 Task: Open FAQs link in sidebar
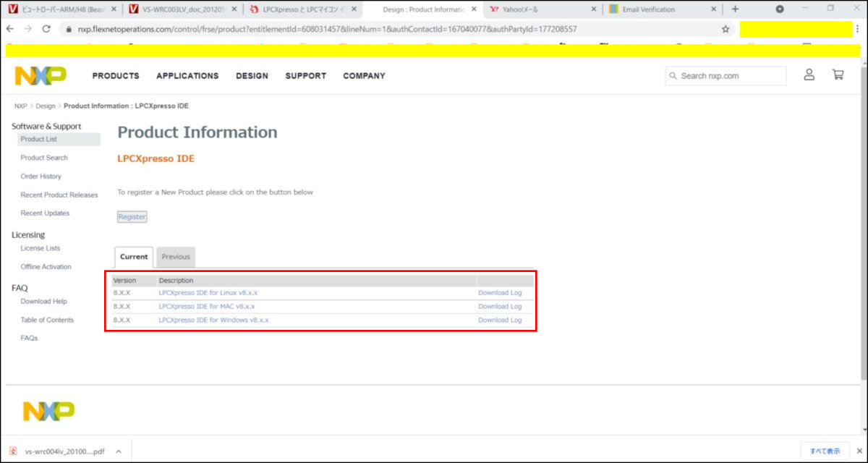pos(30,339)
